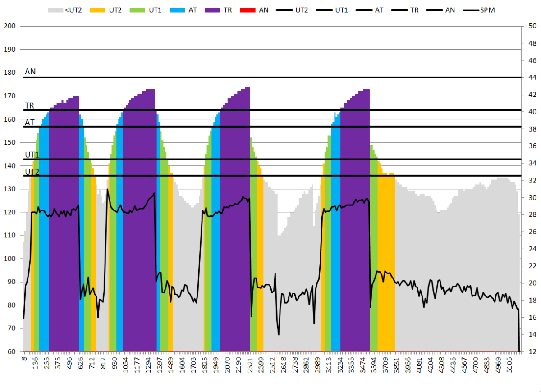Select the UT2 threshold line label
Screen dimensions: 541x392
click(x=32, y=172)
